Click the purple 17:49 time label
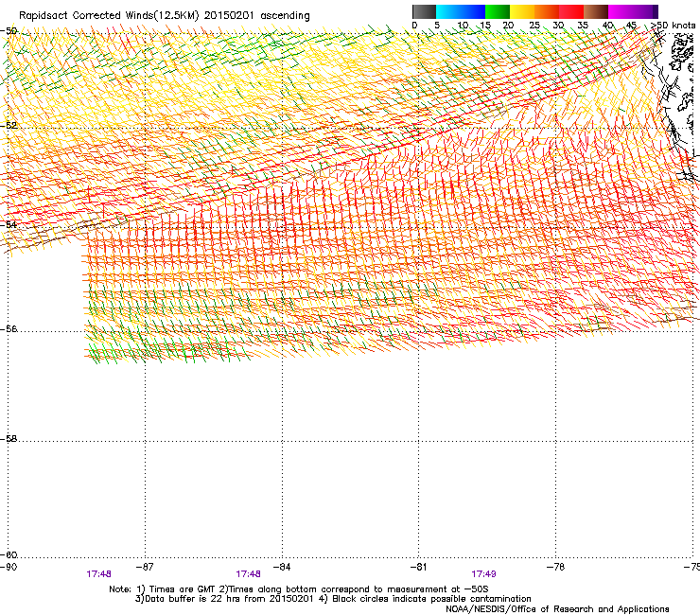Screen dimensions: 700x615 [x=484, y=574]
